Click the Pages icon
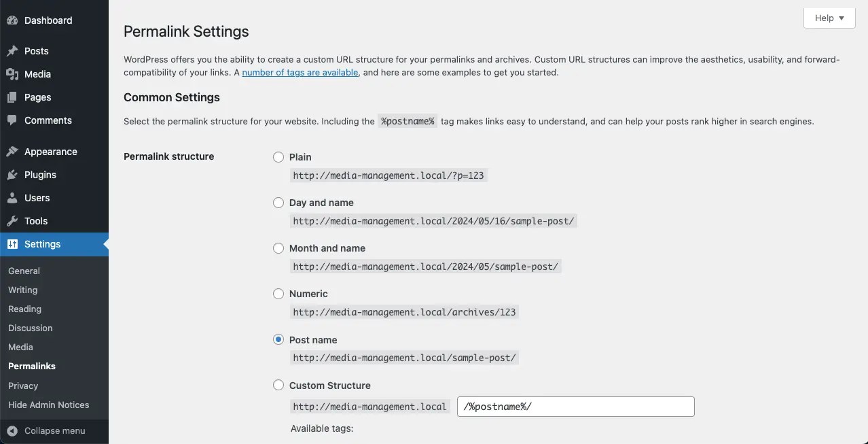 pyautogui.click(x=13, y=97)
